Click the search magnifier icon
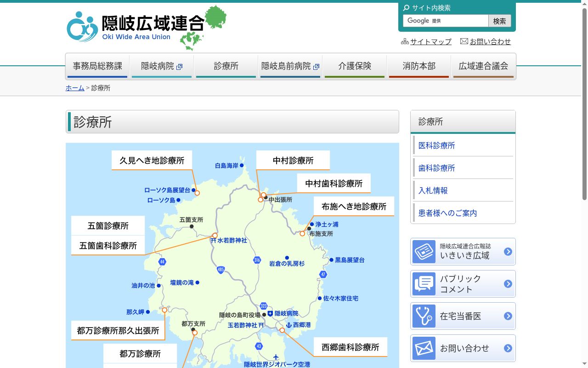 (406, 8)
